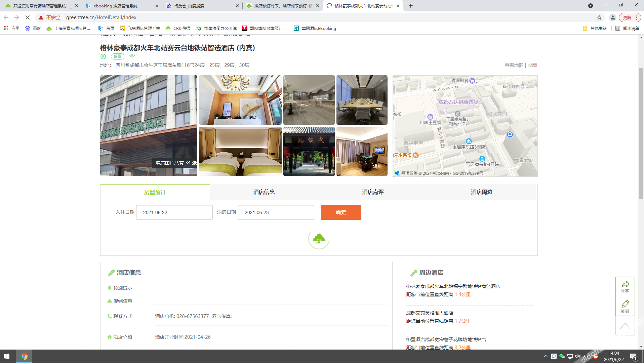Viewport: 644px width, 363px height.
Task: Open the hotel lobby reception photo
Action: coord(240,100)
